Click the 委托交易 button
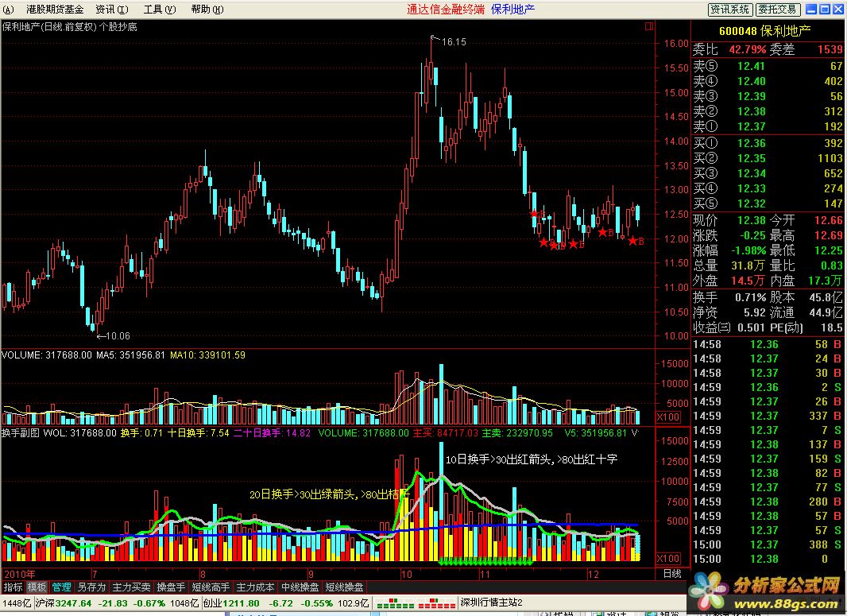Screen dimensions: 847x616 777,10
